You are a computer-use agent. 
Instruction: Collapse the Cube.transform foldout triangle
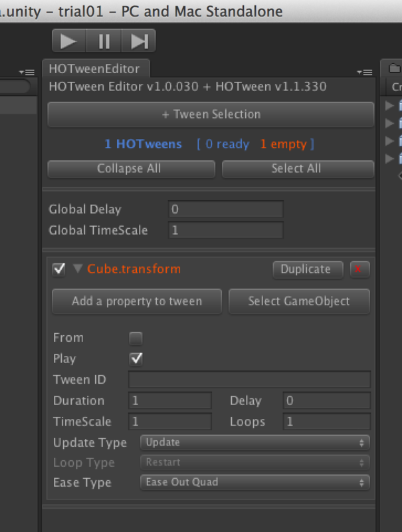tap(78, 269)
